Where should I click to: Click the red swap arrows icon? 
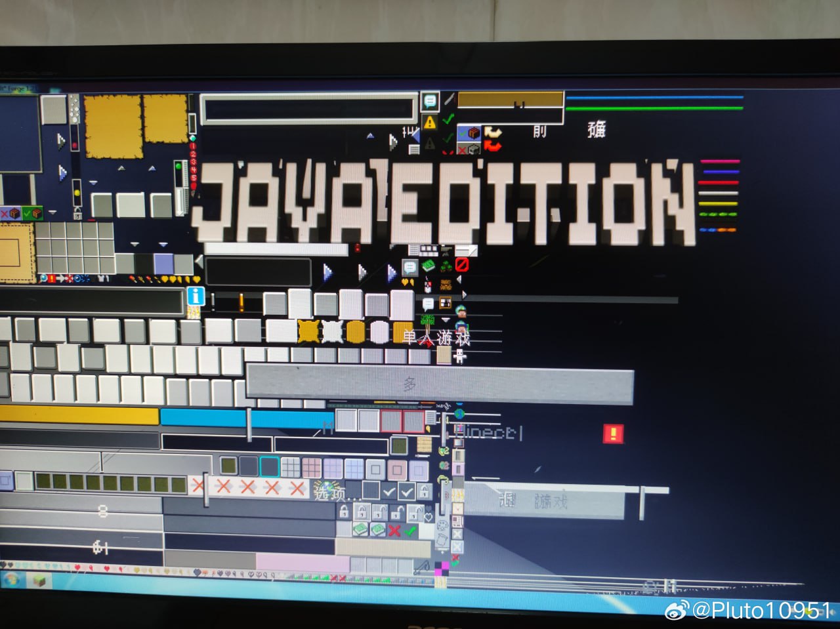[492, 146]
